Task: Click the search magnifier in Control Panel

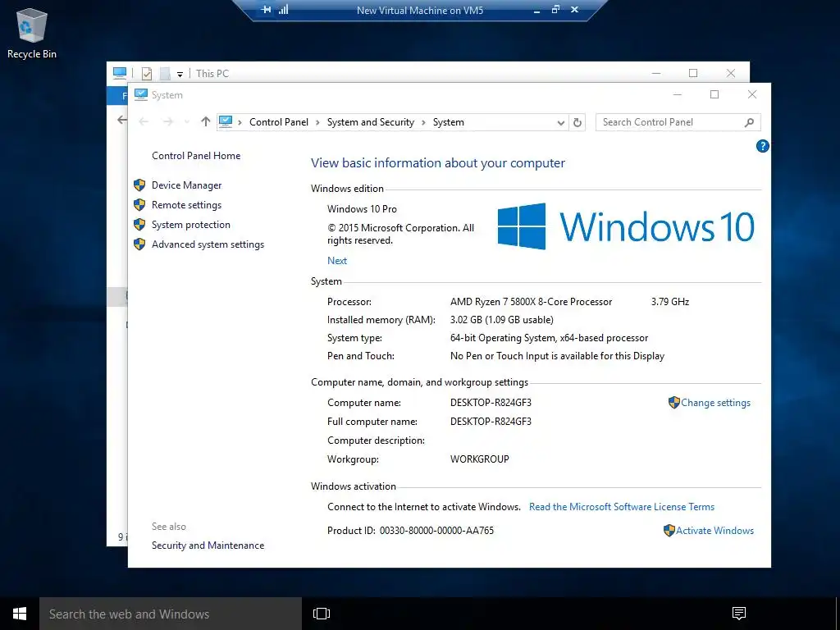Action: (749, 123)
